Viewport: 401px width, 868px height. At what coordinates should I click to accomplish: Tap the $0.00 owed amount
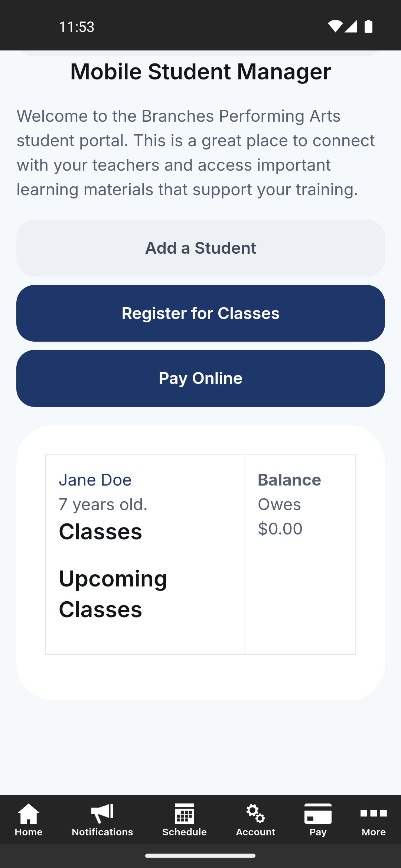tap(280, 529)
